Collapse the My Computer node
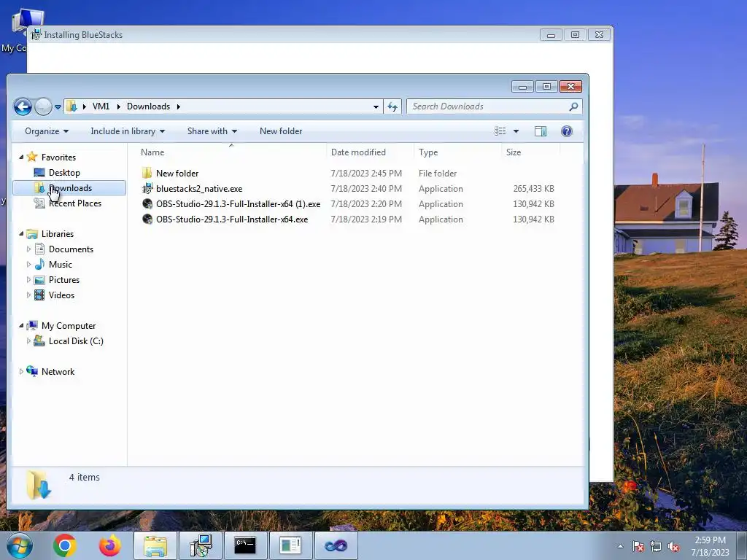Viewport: 747px width, 560px height. tap(21, 326)
